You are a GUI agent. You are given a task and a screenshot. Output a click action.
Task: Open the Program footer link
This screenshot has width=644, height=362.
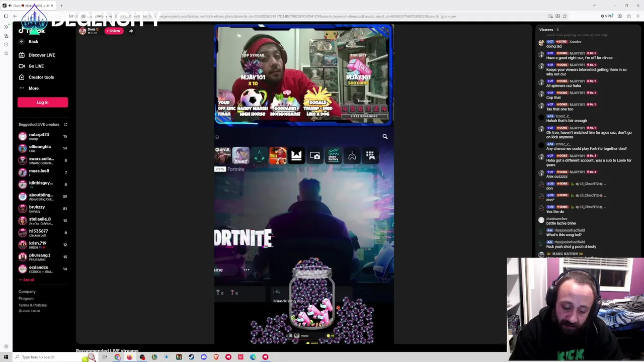click(26, 299)
